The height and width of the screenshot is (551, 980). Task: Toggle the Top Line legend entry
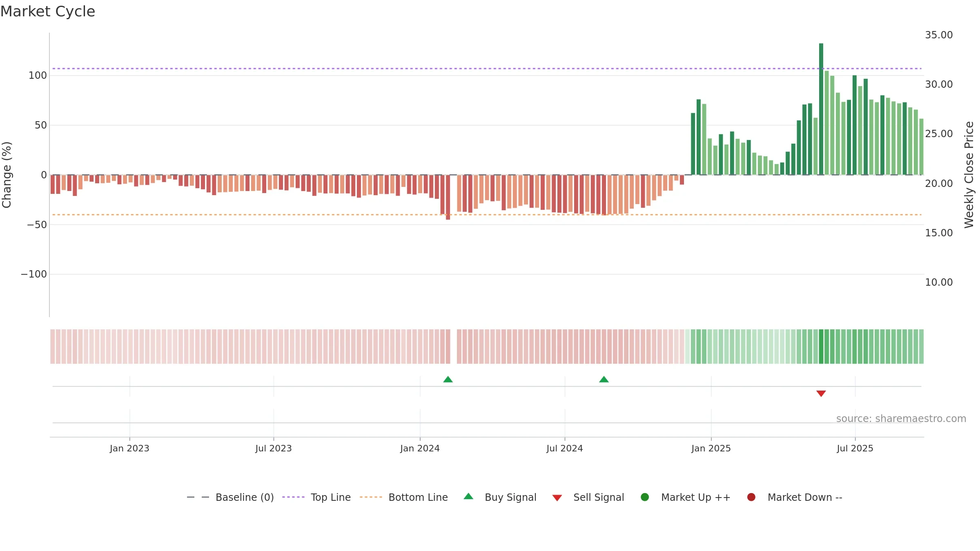coord(316,497)
